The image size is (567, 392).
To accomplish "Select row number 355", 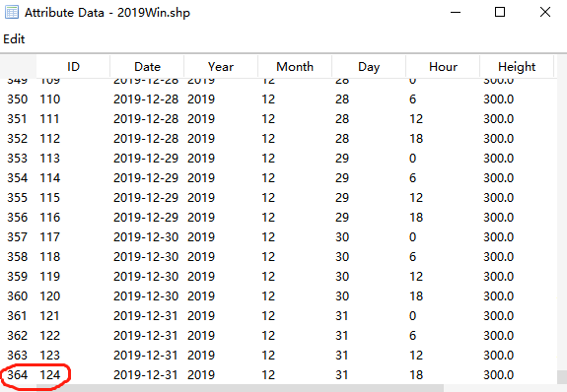I will pos(18,198).
